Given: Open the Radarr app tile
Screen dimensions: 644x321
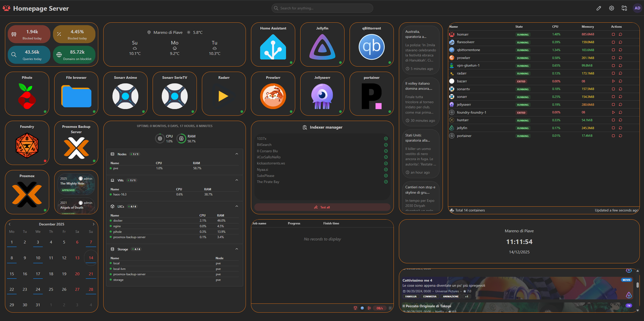Looking at the screenshot, I should (x=224, y=94).
